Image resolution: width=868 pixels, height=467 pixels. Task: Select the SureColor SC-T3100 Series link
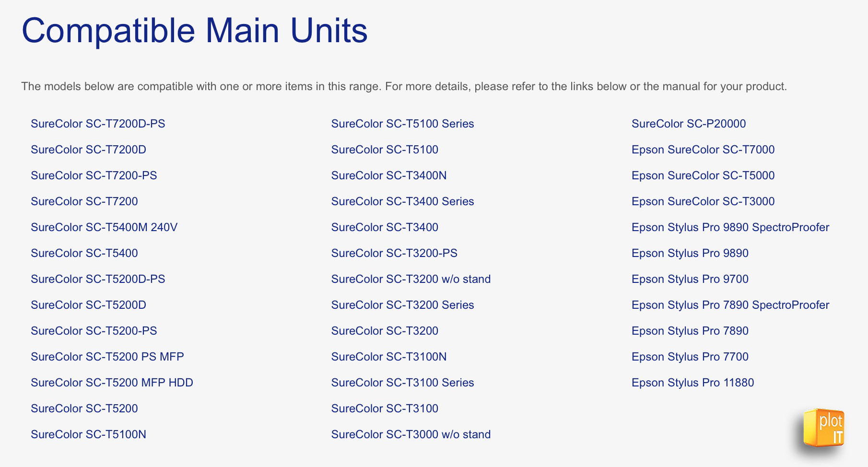[x=402, y=383]
